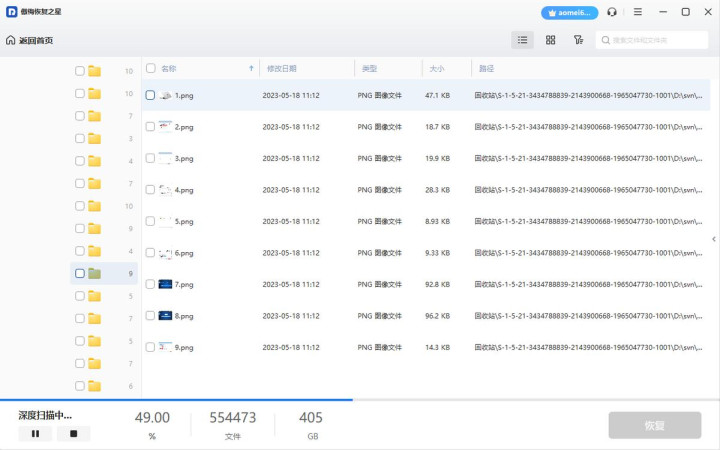Click the 恢复 recover button
This screenshot has width=720, height=450.
click(654, 425)
